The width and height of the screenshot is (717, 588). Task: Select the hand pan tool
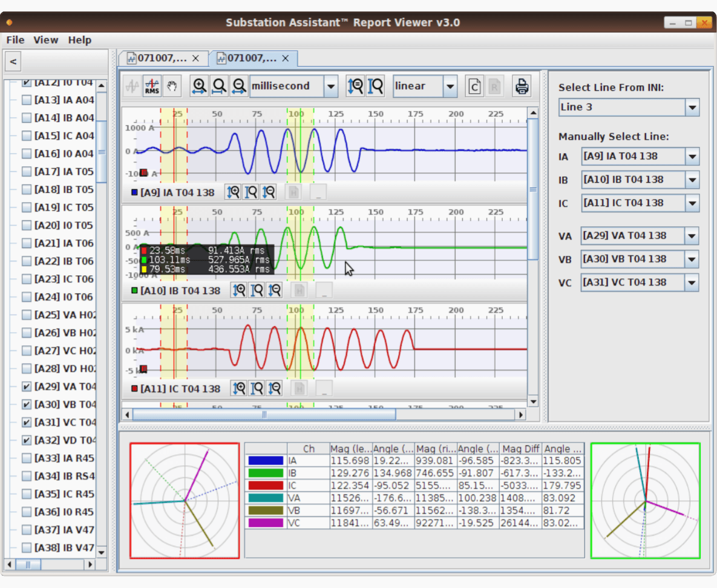click(x=172, y=86)
